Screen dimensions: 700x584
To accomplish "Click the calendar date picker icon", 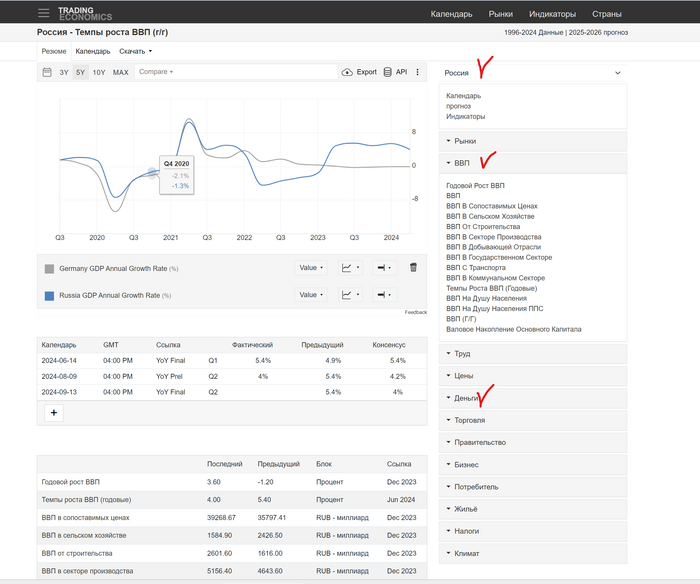I will [x=47, y=72].
